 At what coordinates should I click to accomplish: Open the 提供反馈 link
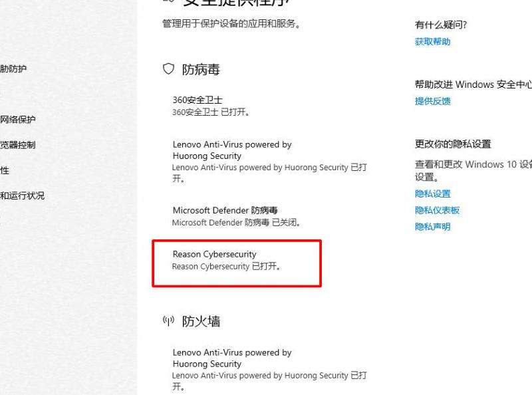pyautogui.click(x=433, y=101)
